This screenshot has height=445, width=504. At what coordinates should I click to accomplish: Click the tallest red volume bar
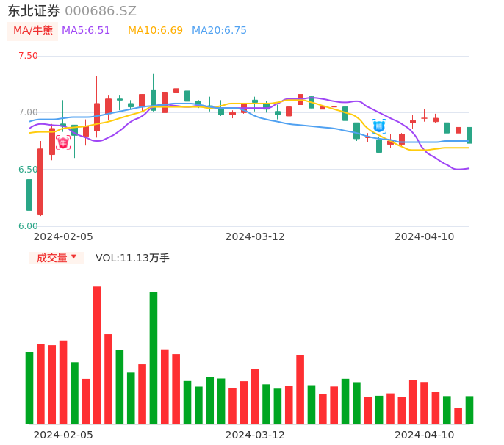[97, 355]
